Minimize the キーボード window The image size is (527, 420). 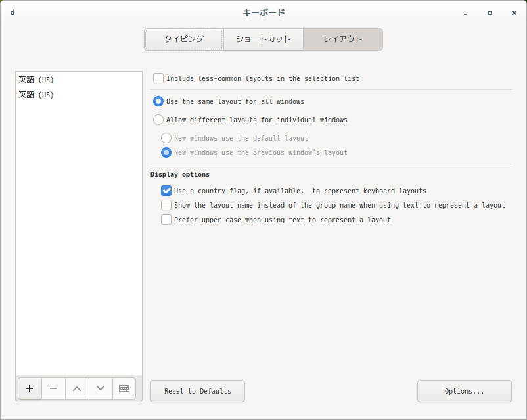click(465, 13)
